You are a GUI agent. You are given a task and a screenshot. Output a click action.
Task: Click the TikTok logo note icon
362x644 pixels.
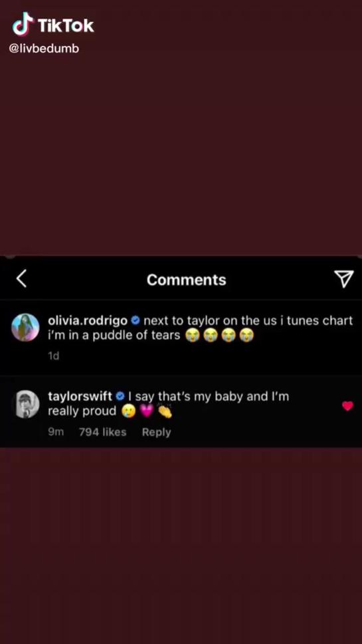tap(23, 24)
